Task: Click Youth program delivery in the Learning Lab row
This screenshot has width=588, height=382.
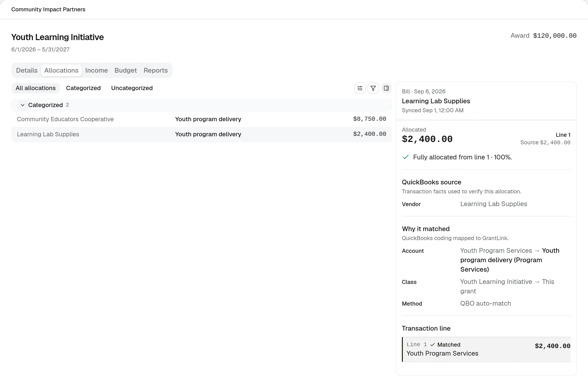Action: click(208, 134)
